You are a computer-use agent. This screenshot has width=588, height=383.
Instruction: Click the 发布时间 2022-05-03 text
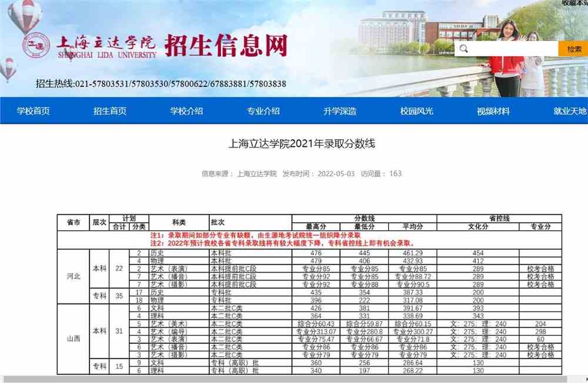click(318, 174)
